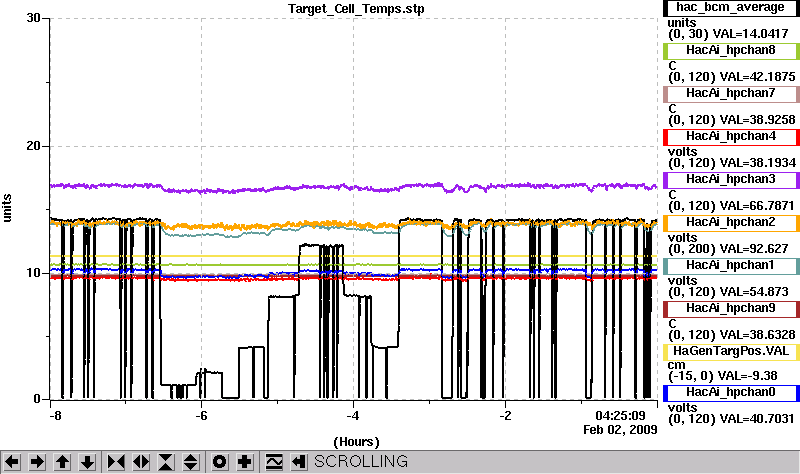Screen dimensions: 800x474
Task: Click the 20 y-axis tick label
Action: pos(34,146)
